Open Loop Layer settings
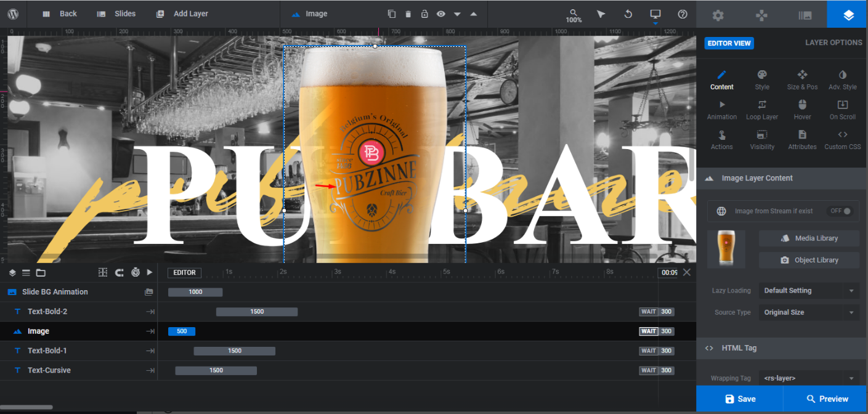 click(x=762, y=110)
